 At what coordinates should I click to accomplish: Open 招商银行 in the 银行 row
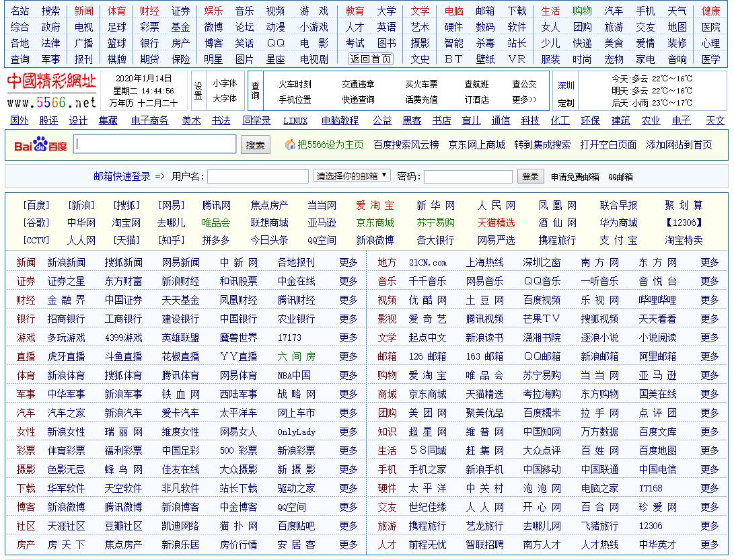pos(66,319)
